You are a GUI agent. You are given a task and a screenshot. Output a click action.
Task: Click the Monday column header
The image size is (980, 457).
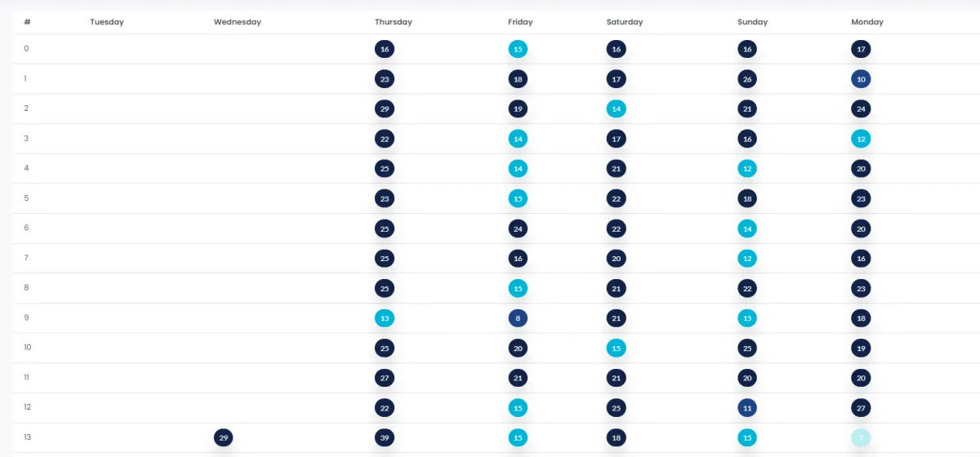pos(867,22)
